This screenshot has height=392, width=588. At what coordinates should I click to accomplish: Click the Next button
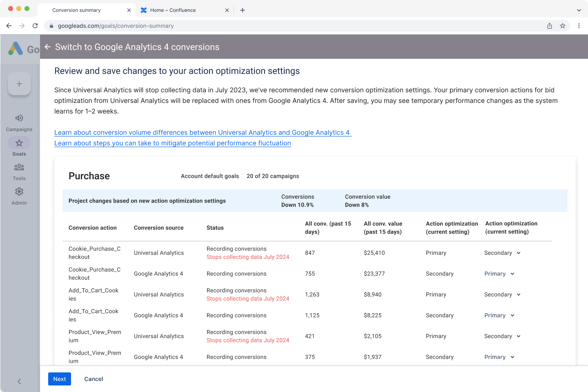point(60,379)
